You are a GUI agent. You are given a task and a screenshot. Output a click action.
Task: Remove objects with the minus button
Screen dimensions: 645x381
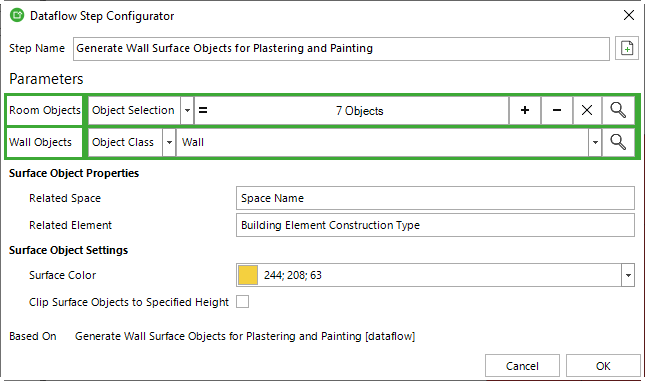[557, 110]
